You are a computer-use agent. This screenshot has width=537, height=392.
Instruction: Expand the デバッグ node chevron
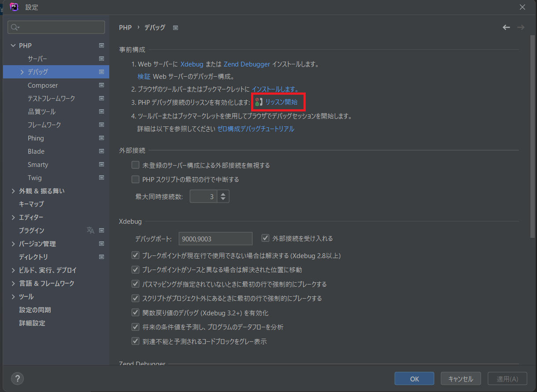(x=22, y=72)
